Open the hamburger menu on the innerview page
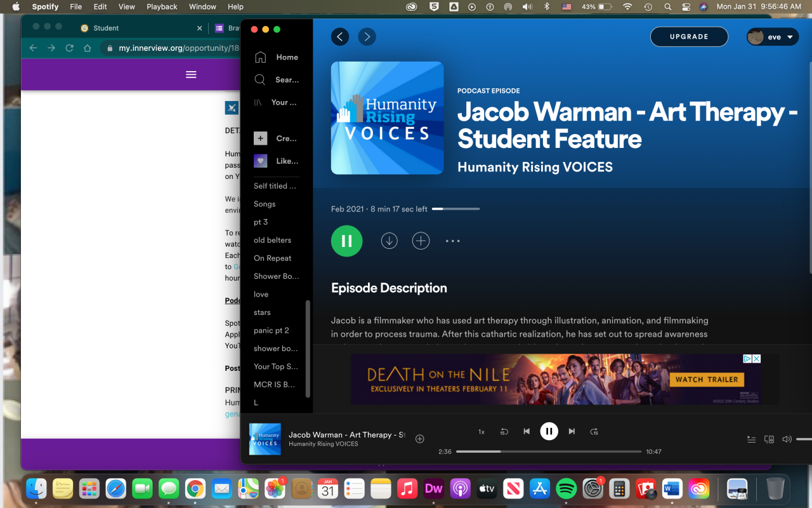This screenshot has width=812, height=508. (191, 74)
